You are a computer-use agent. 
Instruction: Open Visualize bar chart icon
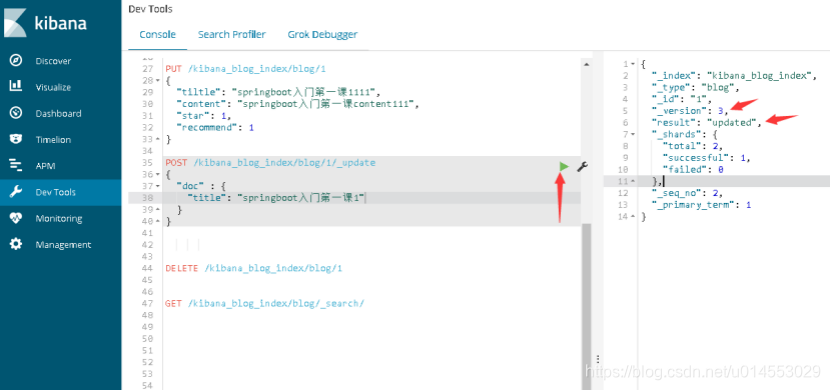(16, 86)
